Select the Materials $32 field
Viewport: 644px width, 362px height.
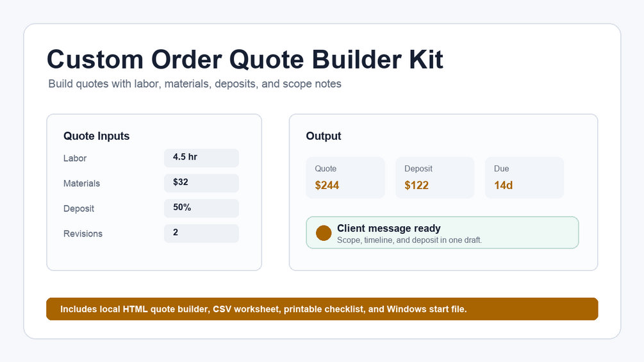coord(201,183)
